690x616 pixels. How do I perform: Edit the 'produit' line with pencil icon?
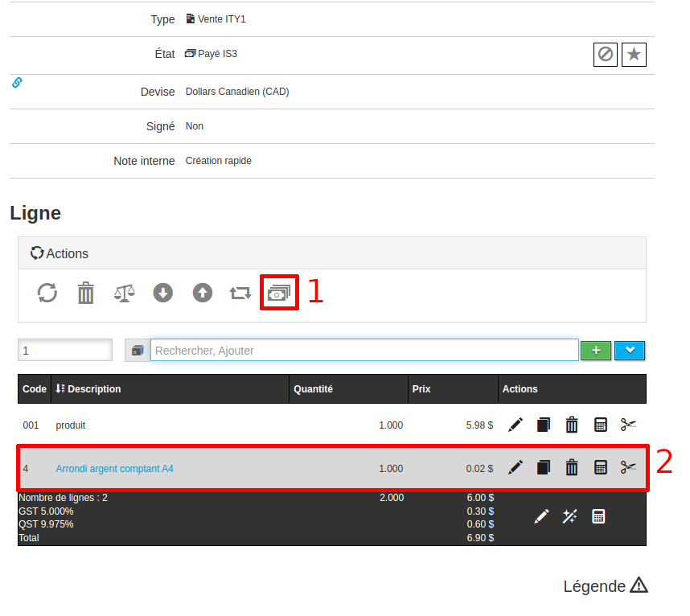click(x=515, y=425)
